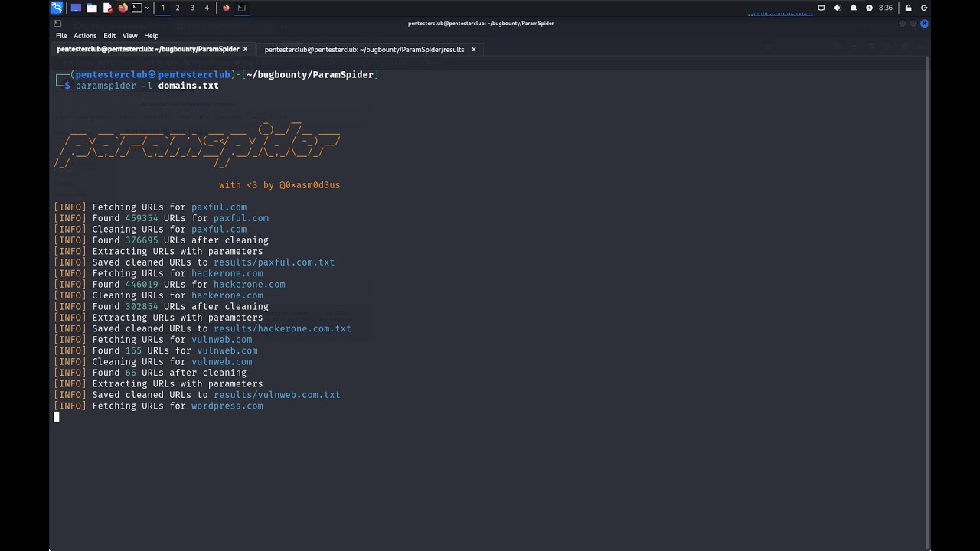980x551 pixels.
Task: Open the Kali Linux applications menu
Action: (57, 8)
